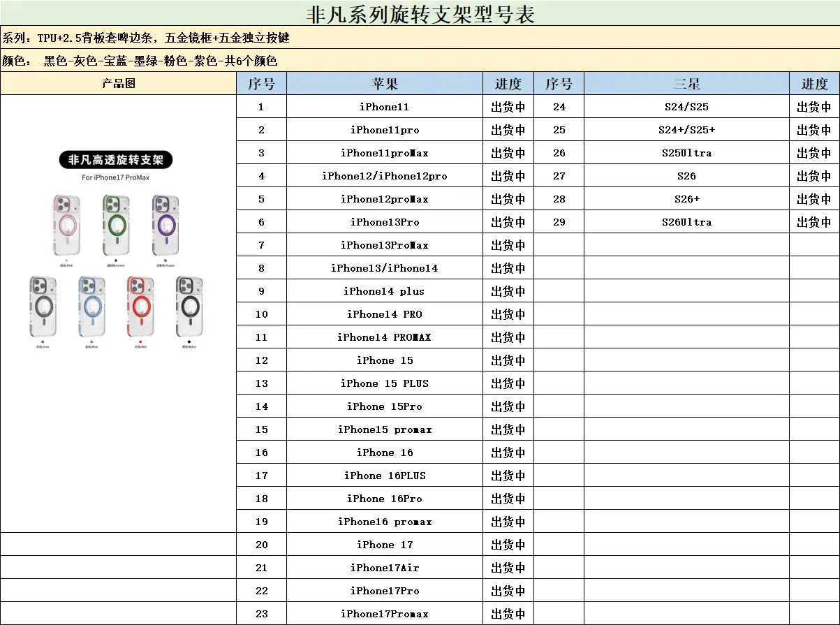Select the S24+/S25+ cell
The image size is (840, 625).
[x=686, y=130]
